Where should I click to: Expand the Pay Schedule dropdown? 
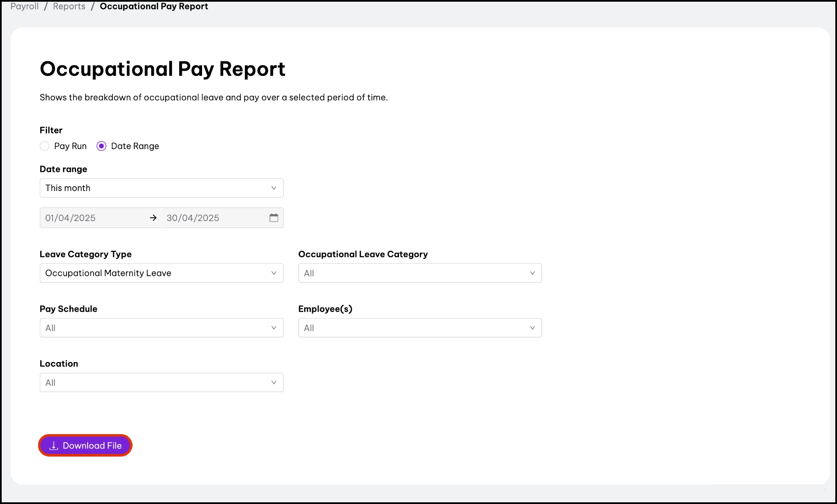tap(161, 328)
